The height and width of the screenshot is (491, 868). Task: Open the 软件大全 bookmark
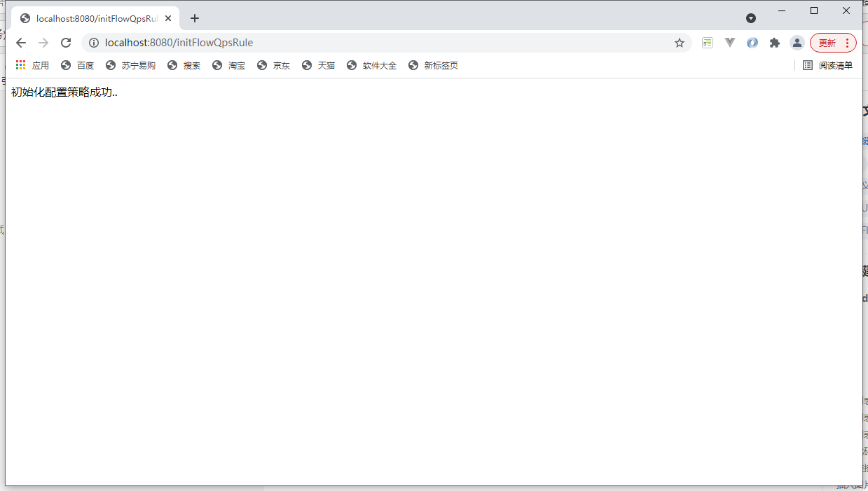pyautogui.click(x=371, y=65)
